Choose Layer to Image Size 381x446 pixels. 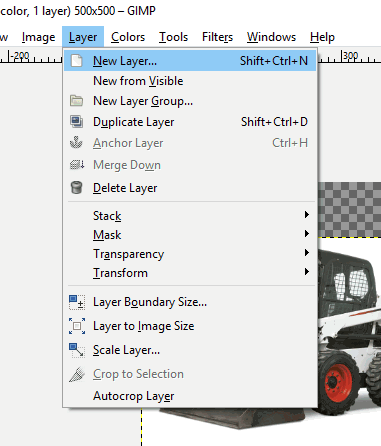coord(190,326)
